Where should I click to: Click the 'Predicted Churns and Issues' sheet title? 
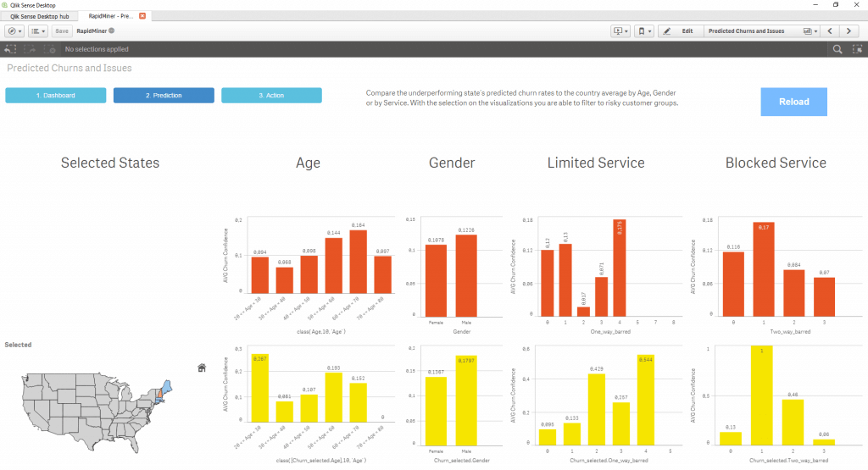[x=70, y=68]
